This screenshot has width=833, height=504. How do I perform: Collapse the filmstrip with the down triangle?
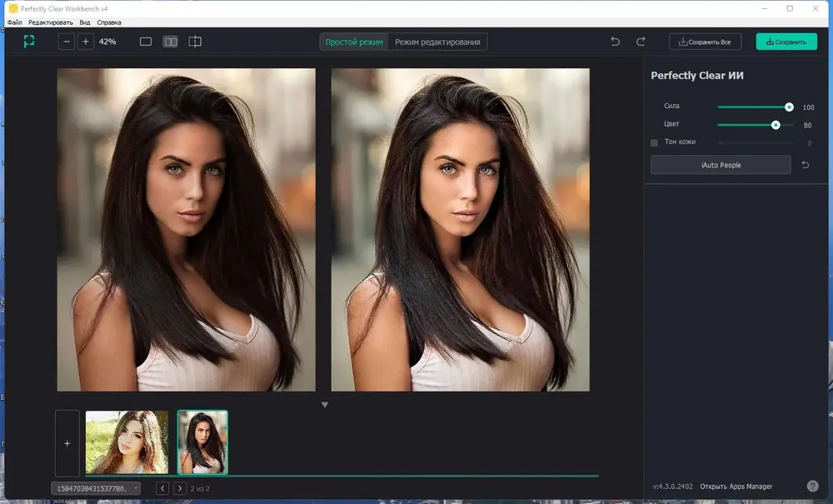(325, 405)
